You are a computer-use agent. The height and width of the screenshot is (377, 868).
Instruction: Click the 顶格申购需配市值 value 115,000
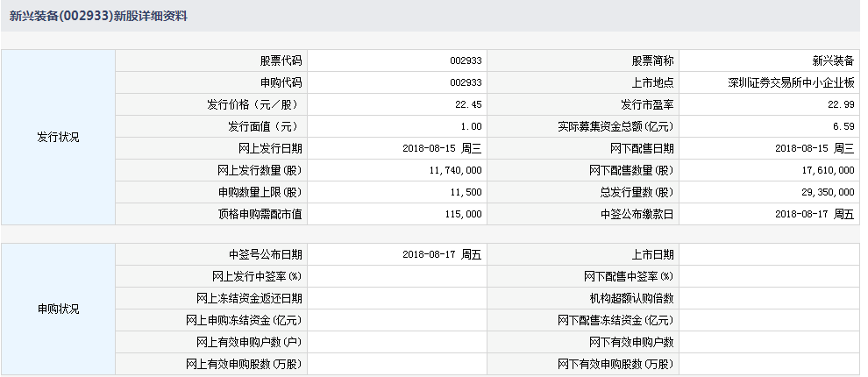462,214
